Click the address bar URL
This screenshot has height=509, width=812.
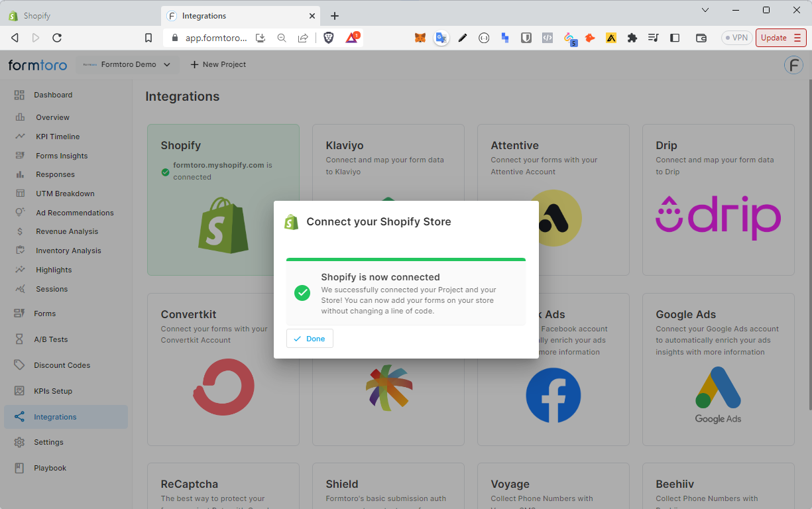coord(216,38)
